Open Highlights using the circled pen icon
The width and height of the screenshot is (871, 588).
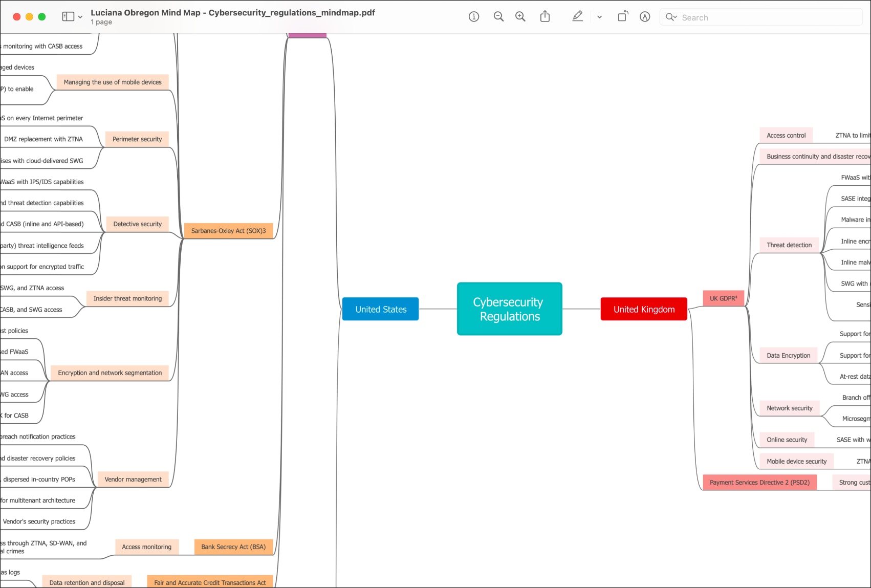[645, 16]
